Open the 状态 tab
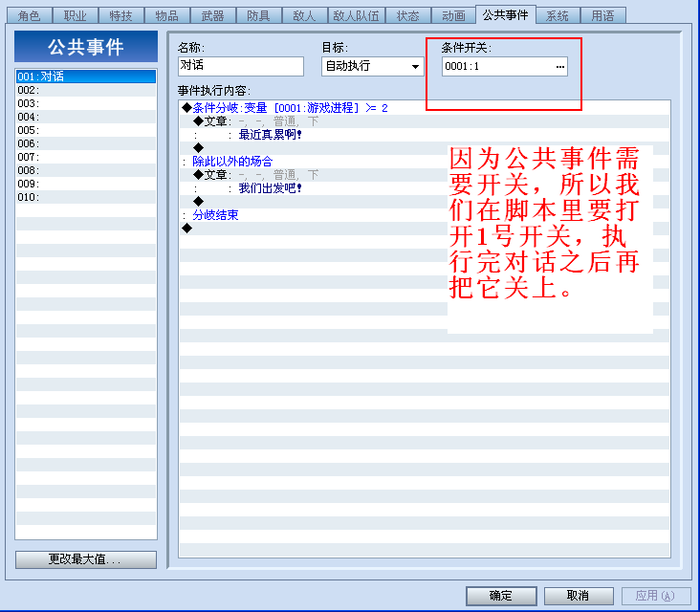Viewport: 700px width, 612px height. (x=408, y=15)
